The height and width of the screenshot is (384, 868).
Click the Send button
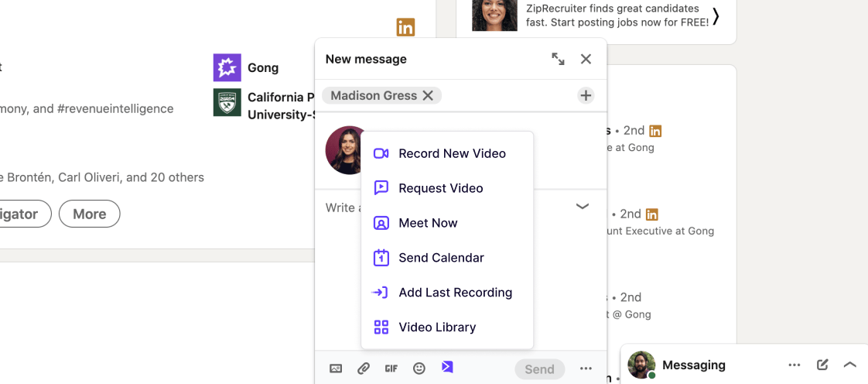tap(540, 369)
